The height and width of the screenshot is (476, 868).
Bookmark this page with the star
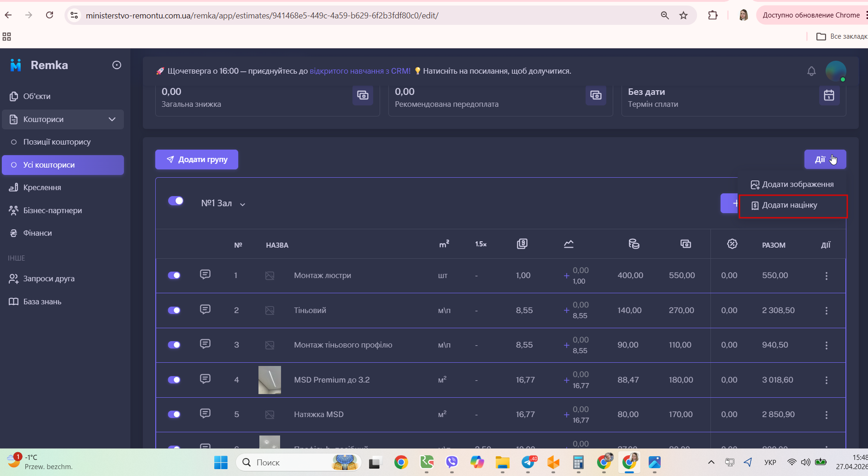[684, 15]
